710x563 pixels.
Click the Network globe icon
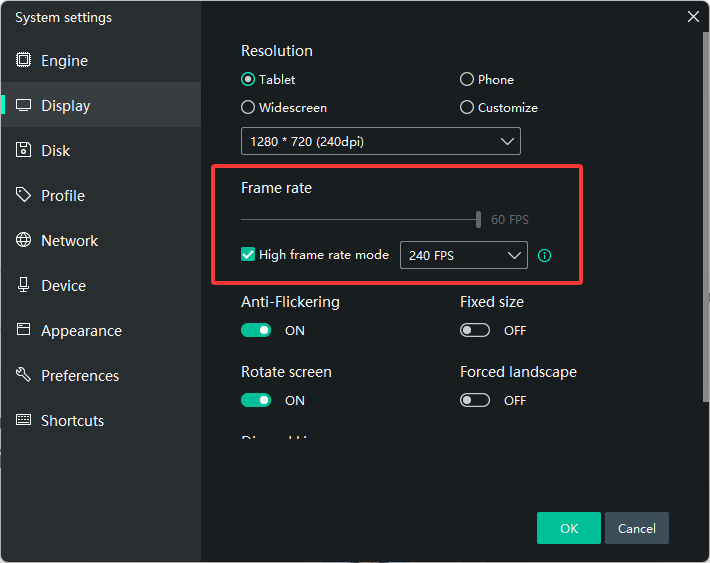pos(23,240)
